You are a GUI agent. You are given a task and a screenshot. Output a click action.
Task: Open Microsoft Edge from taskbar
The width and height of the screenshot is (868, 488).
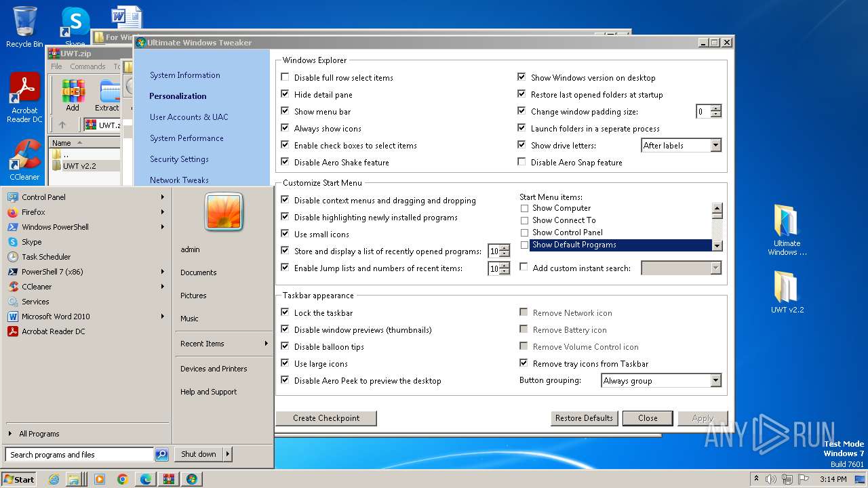145,479
